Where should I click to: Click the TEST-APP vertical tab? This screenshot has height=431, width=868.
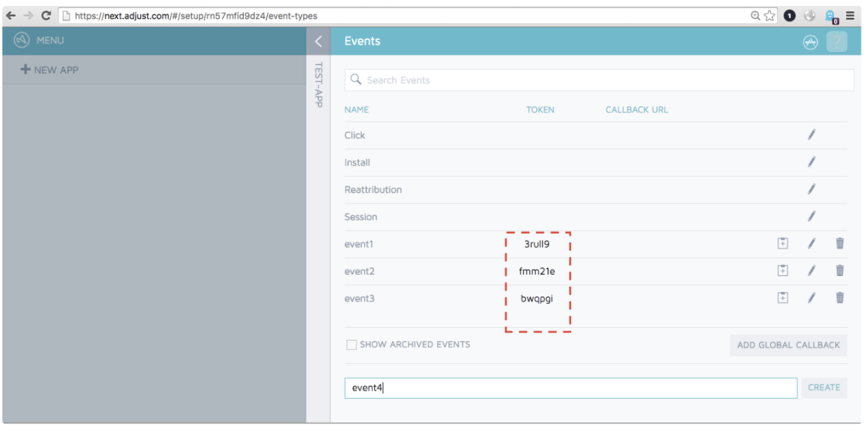click(318, 85)
